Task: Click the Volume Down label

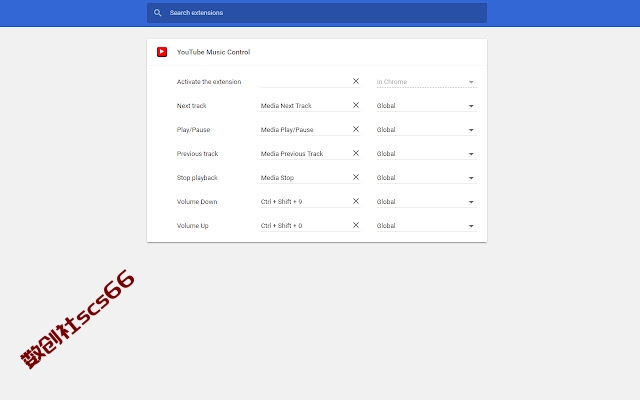Action: pyautogui.click(x=197, y=202)
